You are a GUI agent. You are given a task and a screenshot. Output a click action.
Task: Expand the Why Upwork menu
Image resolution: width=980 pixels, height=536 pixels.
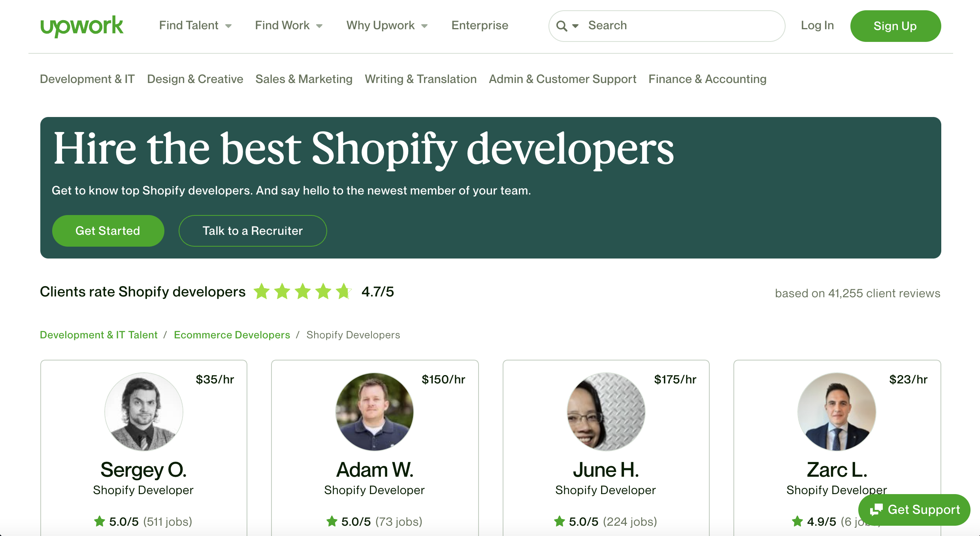(387, 26)
